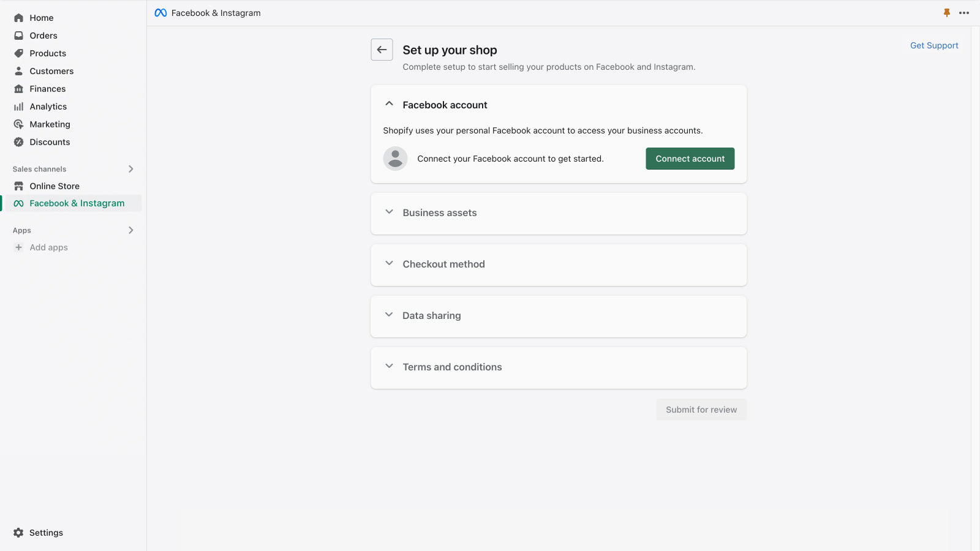Open the Customers section
The width and height of the screenshot is (980, 551).
(x=51, y=71)
